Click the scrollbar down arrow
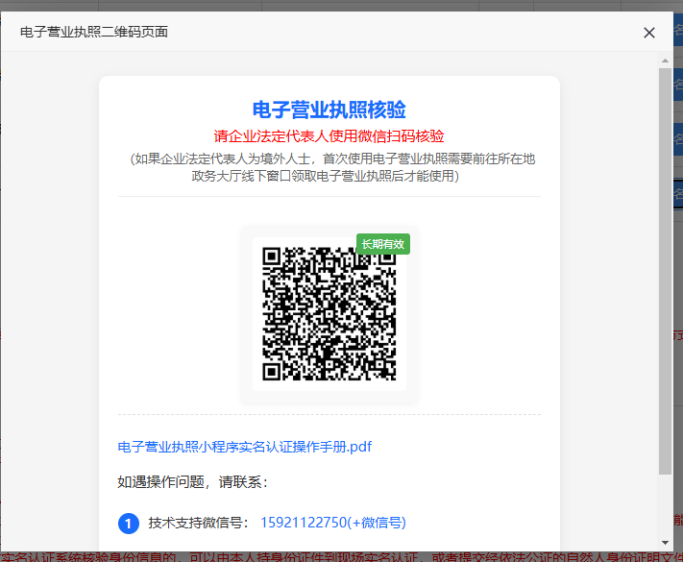Viewport: 683px width, 562px height. tap(665, 543)
